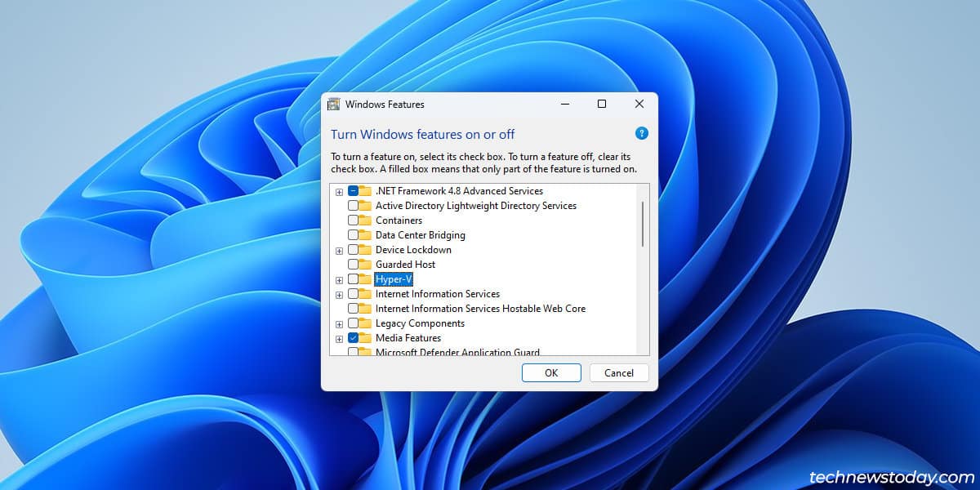Tick the Internet Information Services checkbox

353,294
